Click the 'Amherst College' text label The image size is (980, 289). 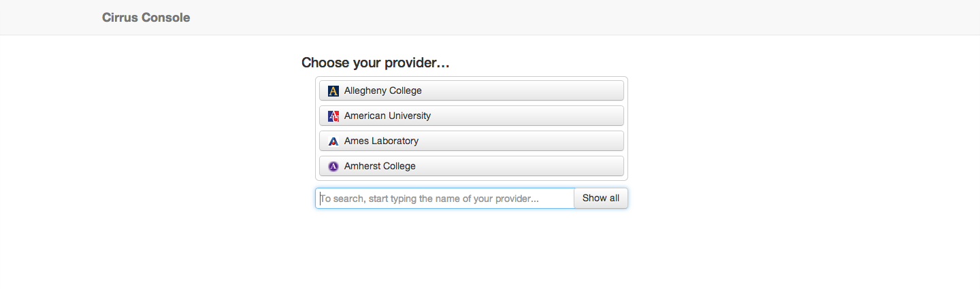pyautogui.click(x=380, y=166)
